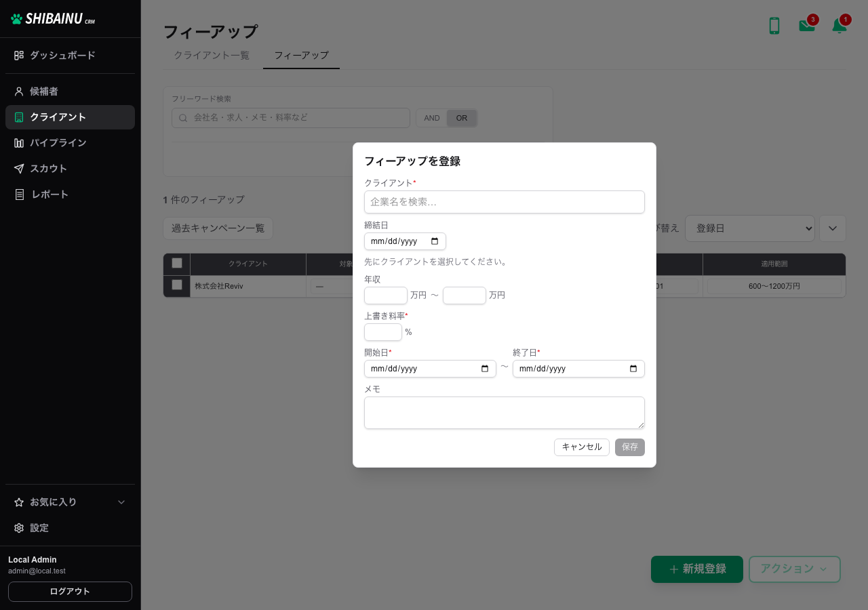Open 過去キャンペーン一覧 button

(x=218, y=228)
